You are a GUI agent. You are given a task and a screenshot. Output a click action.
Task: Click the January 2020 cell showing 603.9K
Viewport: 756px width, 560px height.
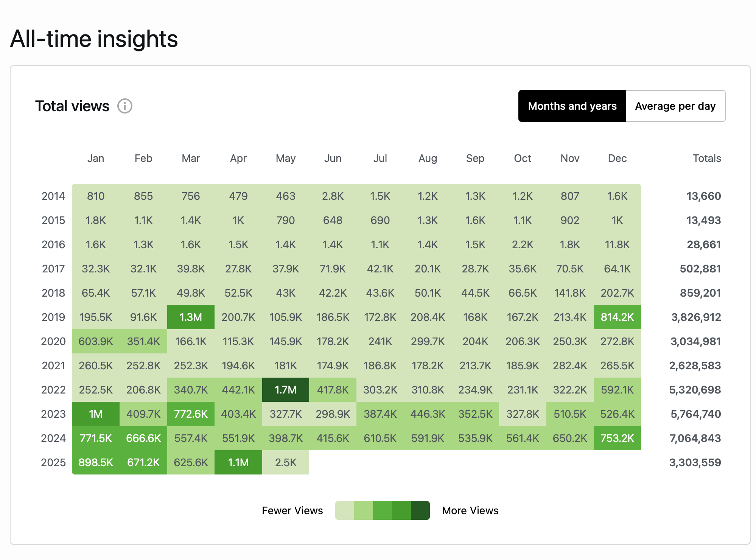click(x=96, y=341)
